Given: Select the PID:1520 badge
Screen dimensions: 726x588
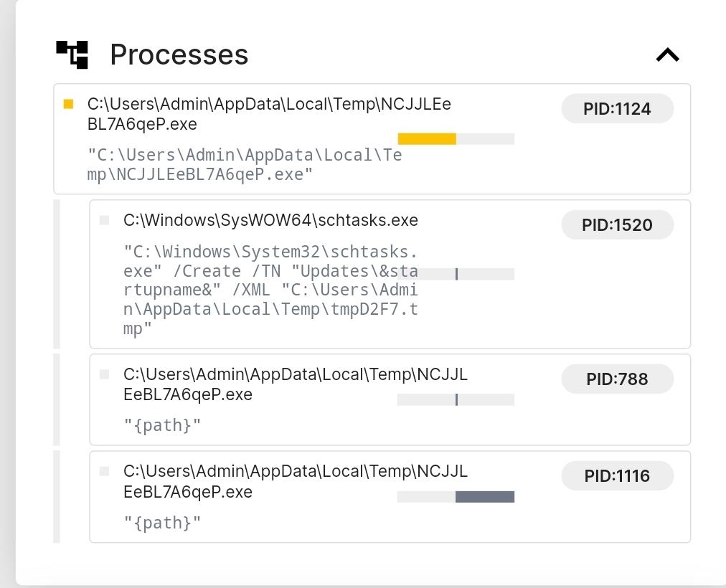Looking at the screenshot, I should tap(617, 225).
